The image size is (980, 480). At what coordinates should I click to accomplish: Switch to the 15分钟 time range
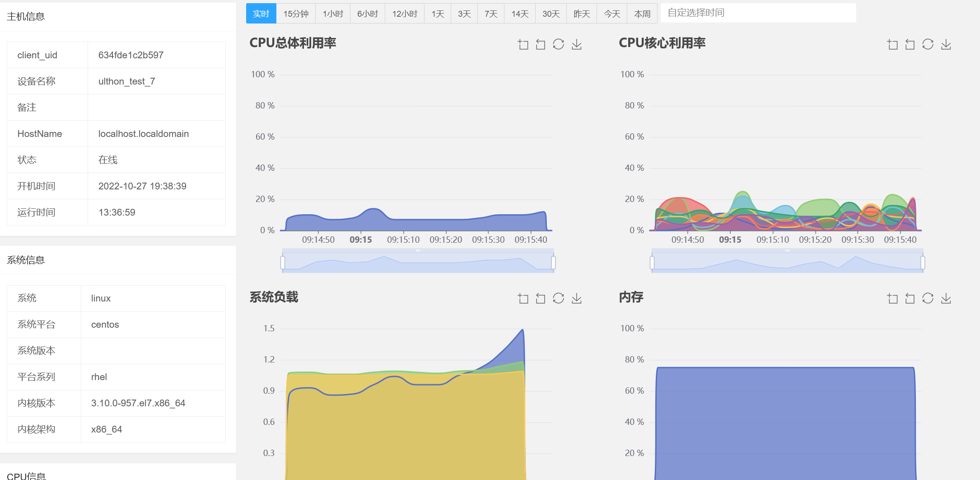(296, 14)
